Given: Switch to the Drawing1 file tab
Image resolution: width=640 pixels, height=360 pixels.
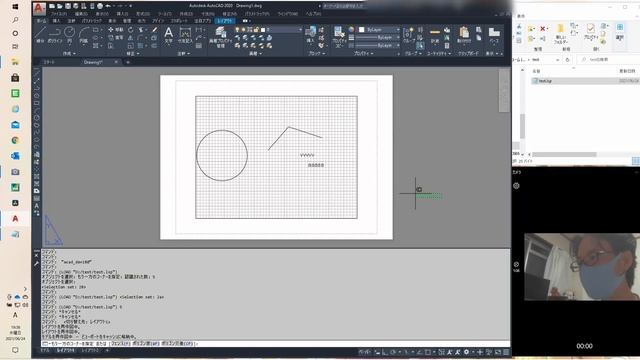Looking at the screenshot, I should pos(93,62).
